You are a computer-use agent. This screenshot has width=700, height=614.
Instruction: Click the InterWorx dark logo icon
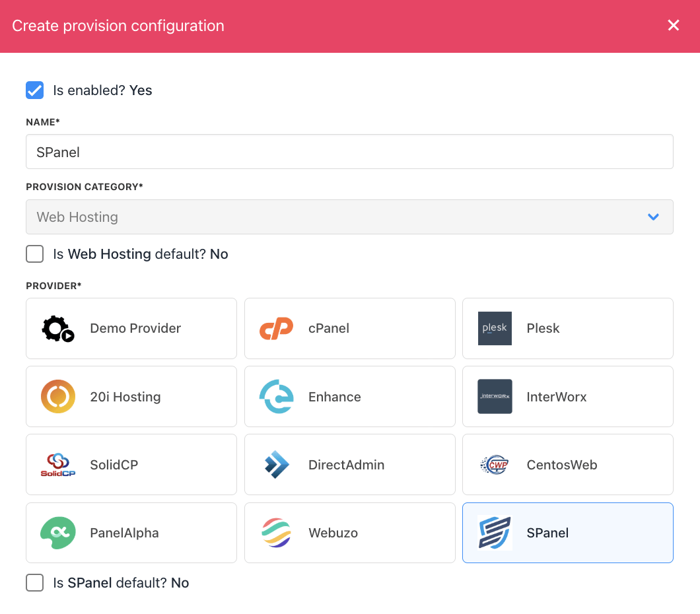(x=495, y=397)
